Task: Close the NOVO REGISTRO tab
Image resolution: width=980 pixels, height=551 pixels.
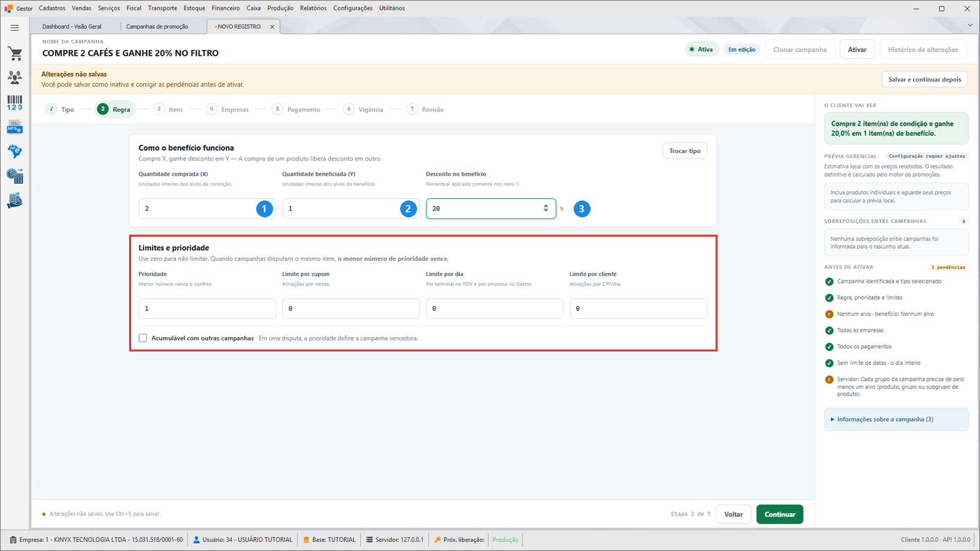Action: 272,27
